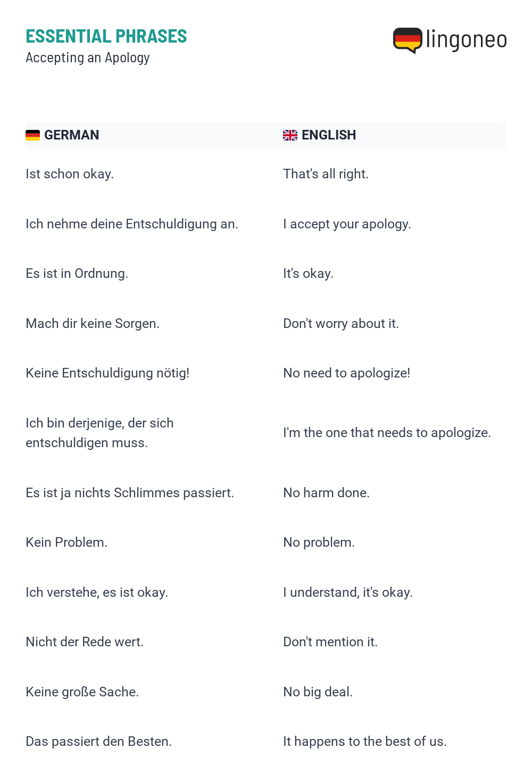Click 'Ich bin derjenige, der sich entschuldigen muss.'

tap(99, 433)
